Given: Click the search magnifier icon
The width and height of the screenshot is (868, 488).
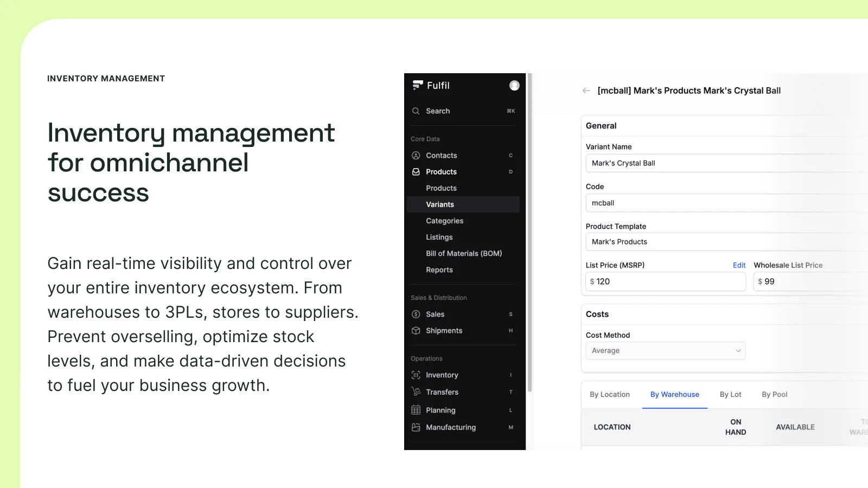Looking at the screenshot, I should pyautogui.click(x=416, y=111).
